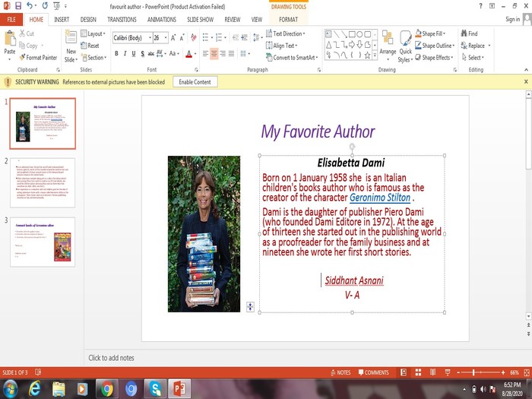Switch to Slide Sorter view
Image resolution: width=532 pixels, height=399 pixels.
click(x=418, y=372)
